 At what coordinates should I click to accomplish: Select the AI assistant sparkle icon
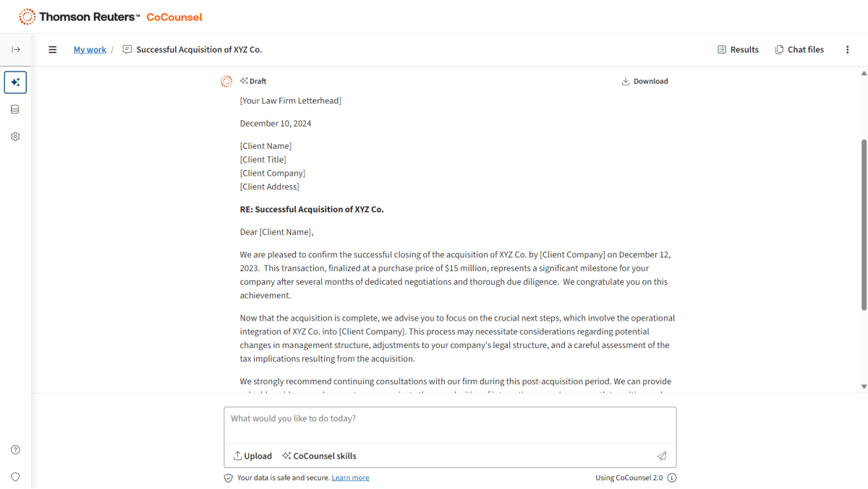15,82
